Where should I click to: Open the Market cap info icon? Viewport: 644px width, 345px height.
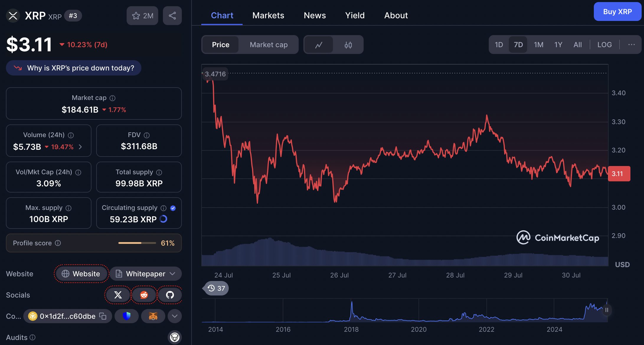[x=112, y=98]
